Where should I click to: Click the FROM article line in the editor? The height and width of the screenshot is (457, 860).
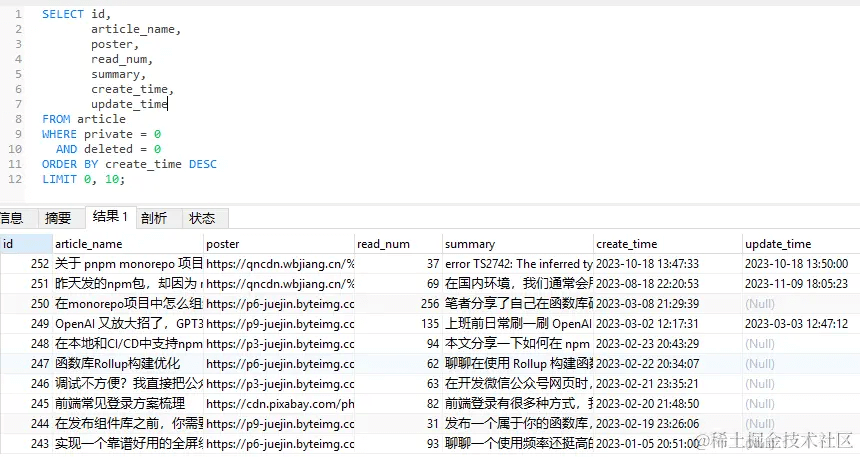click(x=84, y=119)
